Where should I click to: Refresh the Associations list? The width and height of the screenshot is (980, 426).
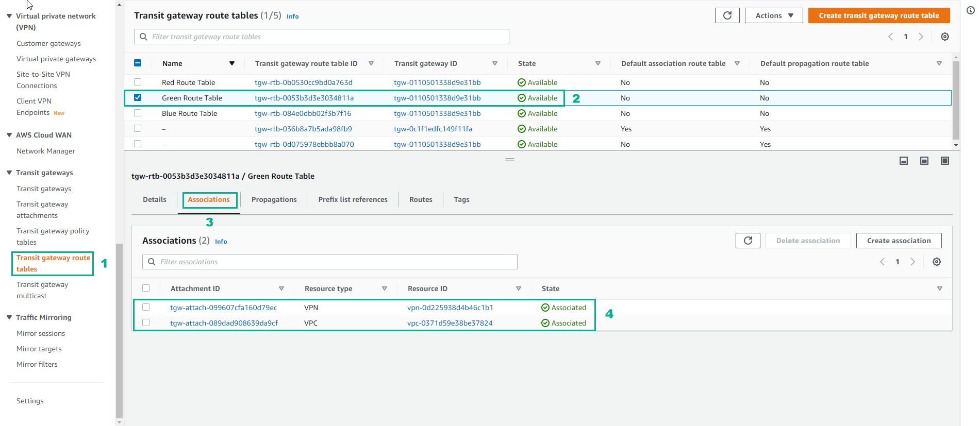748,241
